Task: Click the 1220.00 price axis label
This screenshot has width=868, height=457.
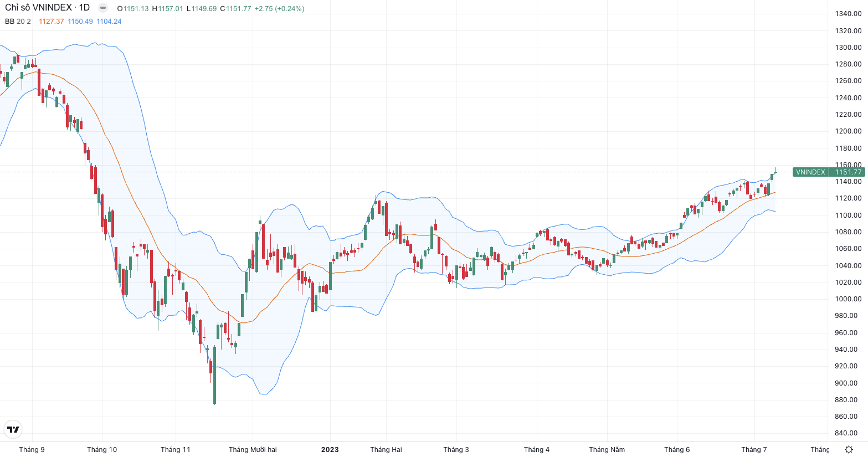Action: coord(848,114)
